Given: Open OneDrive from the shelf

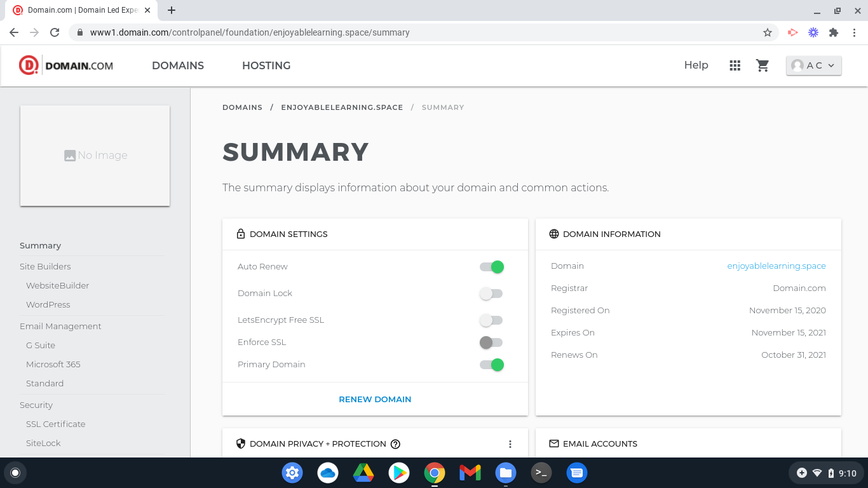Looking at the screenshot, I should click(328, 473).
